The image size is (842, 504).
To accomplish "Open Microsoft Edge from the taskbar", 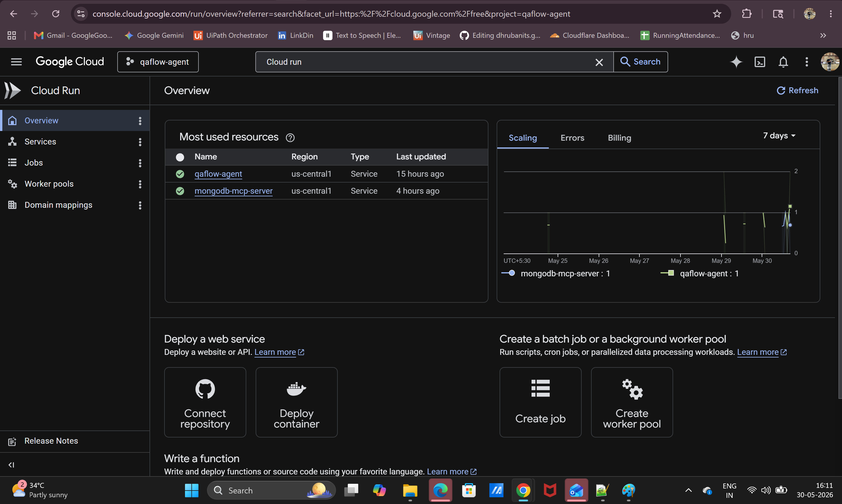I will tap(440, 491).
